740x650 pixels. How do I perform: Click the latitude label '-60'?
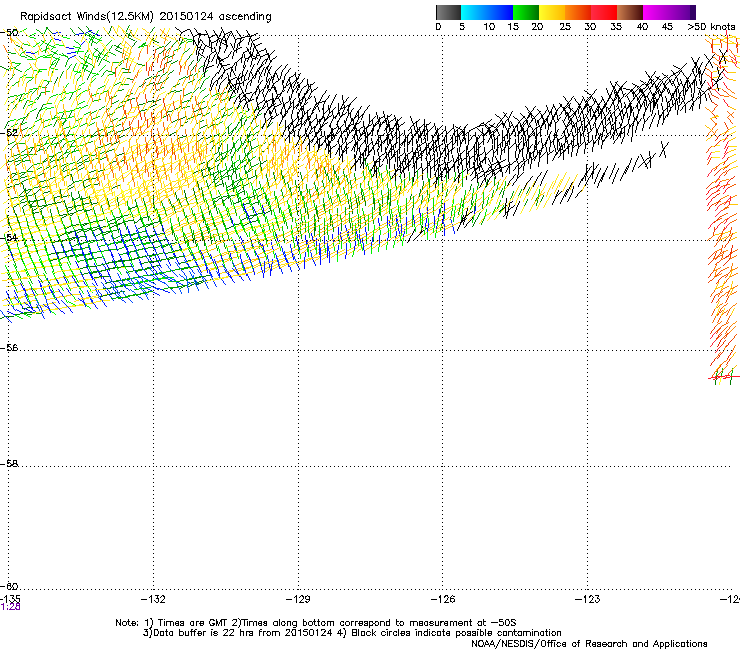coord(9,587)
